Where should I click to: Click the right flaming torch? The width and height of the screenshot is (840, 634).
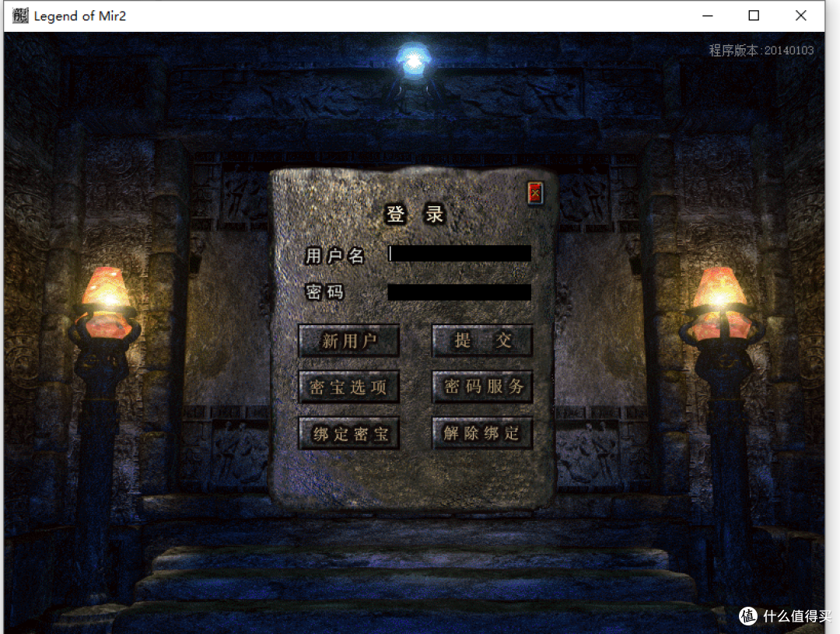(x=719, y=299)
